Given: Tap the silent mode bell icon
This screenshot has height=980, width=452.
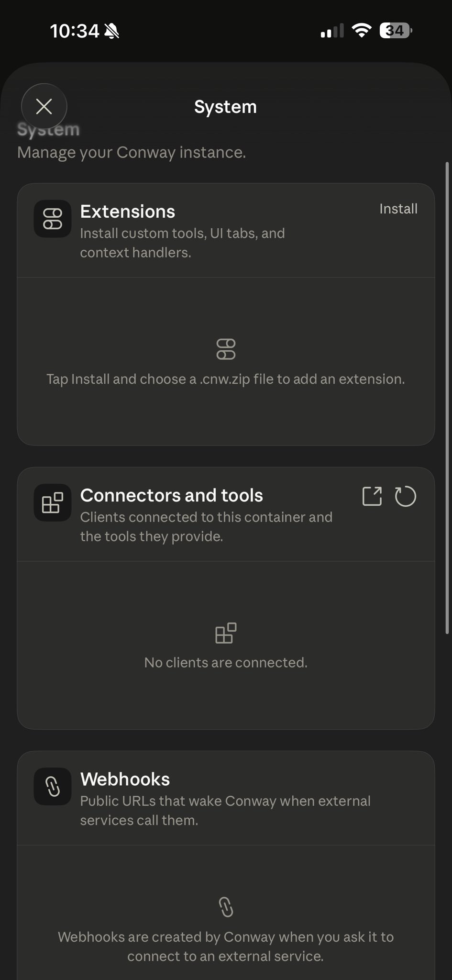Looking at the screenshot, I should tap(112, 32).
